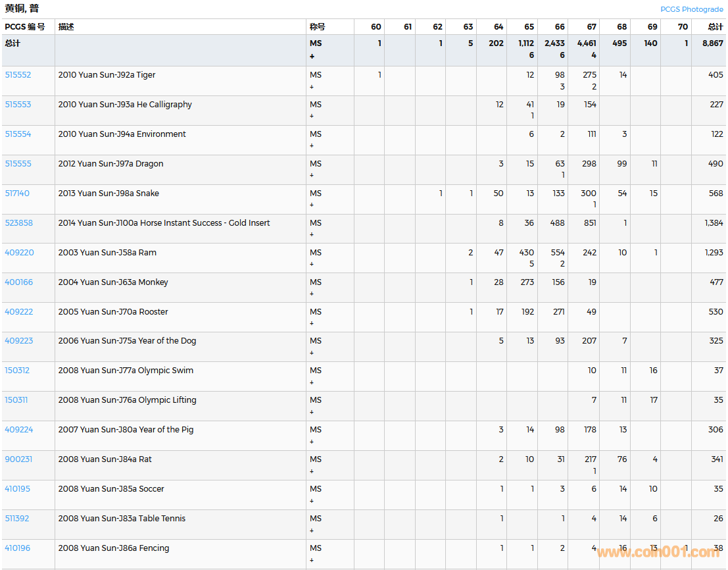This screenshot has height=570, width=728.
Task: Expand the plus sign in the 总计 totals row
Action: 312,57
